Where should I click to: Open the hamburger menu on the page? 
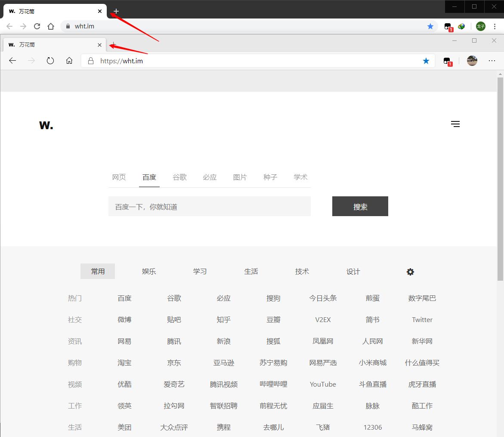point(455,124)
